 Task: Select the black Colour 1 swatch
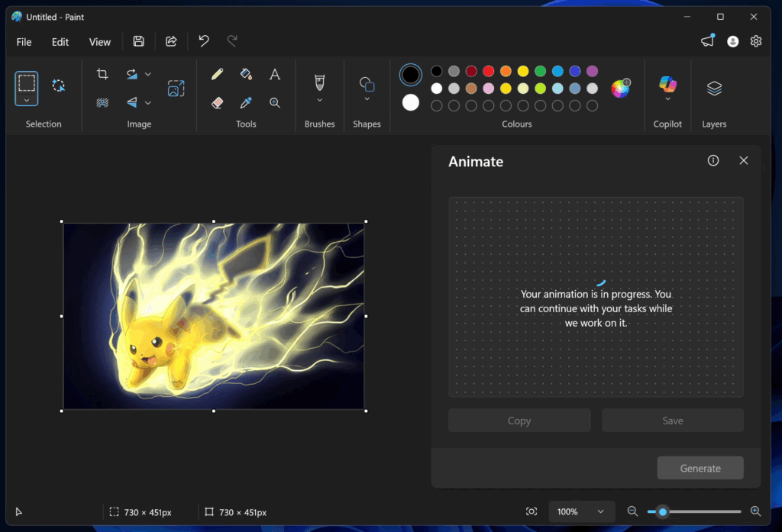point(410,75)
